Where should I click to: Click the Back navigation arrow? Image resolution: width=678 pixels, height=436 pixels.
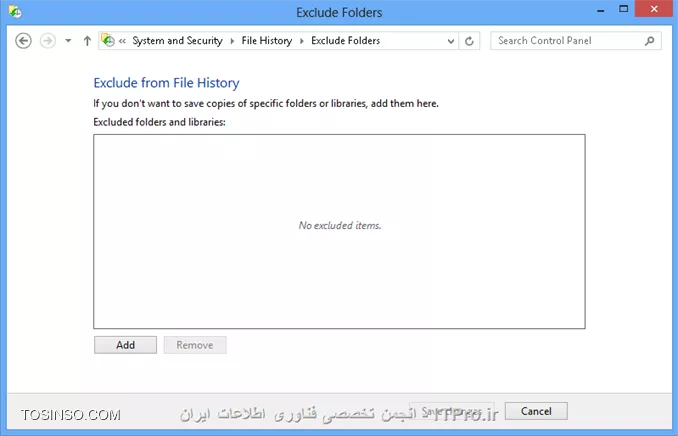(x=23, y=41)
